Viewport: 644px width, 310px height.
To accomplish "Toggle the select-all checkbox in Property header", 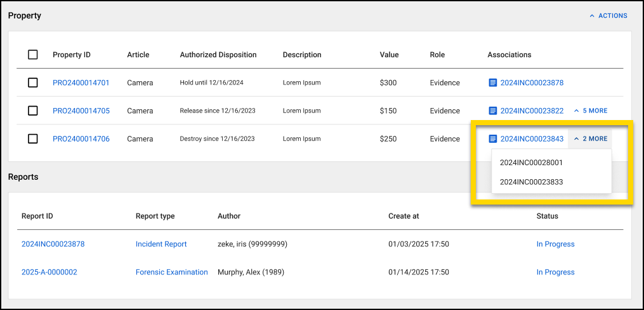I will coord(33,55).
